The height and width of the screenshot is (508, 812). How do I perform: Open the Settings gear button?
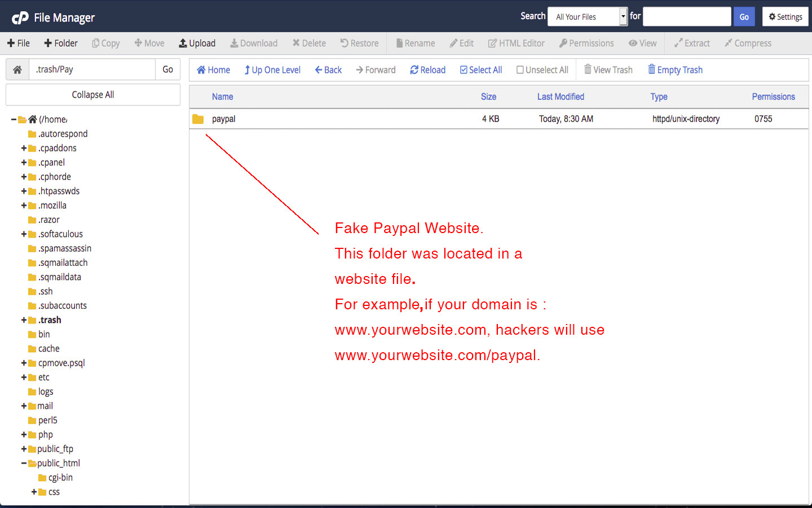point(785,17)
